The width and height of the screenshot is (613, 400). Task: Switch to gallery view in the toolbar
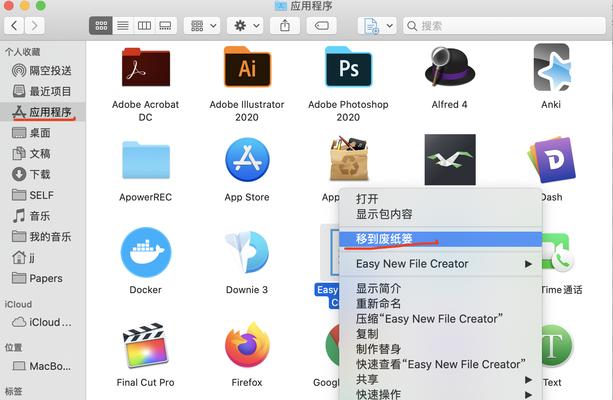pyautogui.click(x=165, y=26)
